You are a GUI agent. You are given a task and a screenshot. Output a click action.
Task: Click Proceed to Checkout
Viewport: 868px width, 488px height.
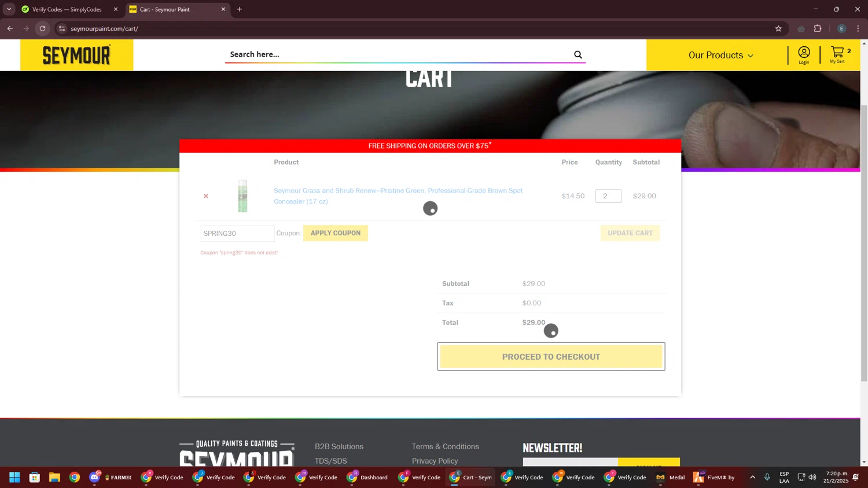(551, 357)
